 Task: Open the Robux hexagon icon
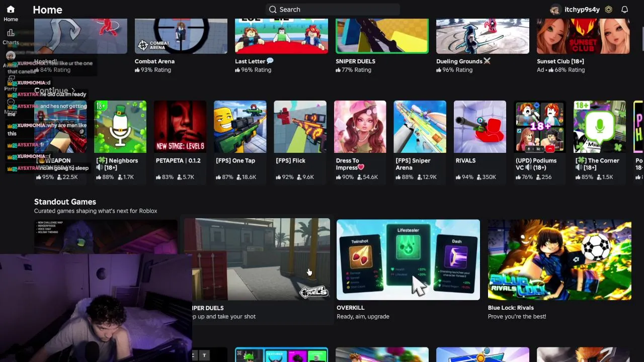609,10
